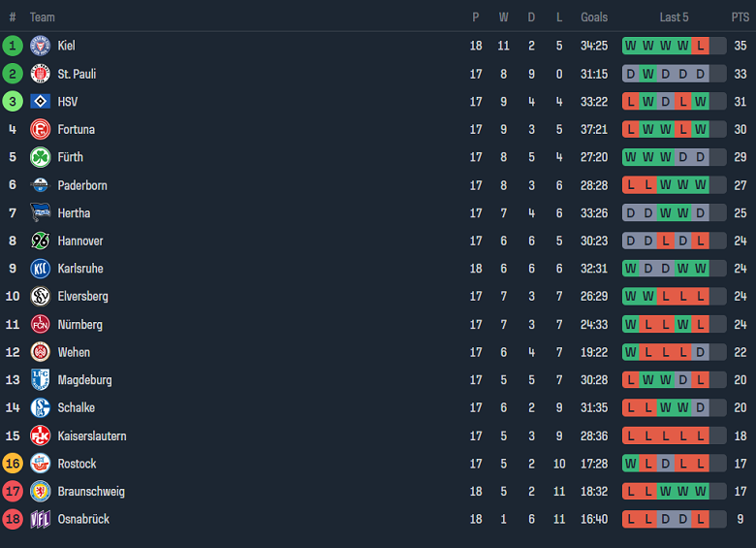Click the Last 5 column header
756x548 pixels.
coord(674,17)
